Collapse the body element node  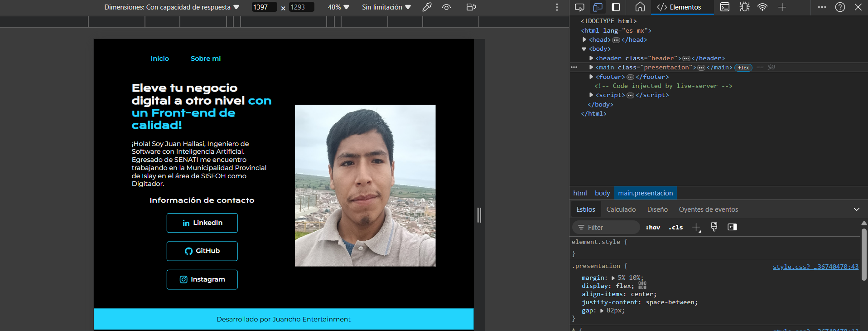pos(584,49)
